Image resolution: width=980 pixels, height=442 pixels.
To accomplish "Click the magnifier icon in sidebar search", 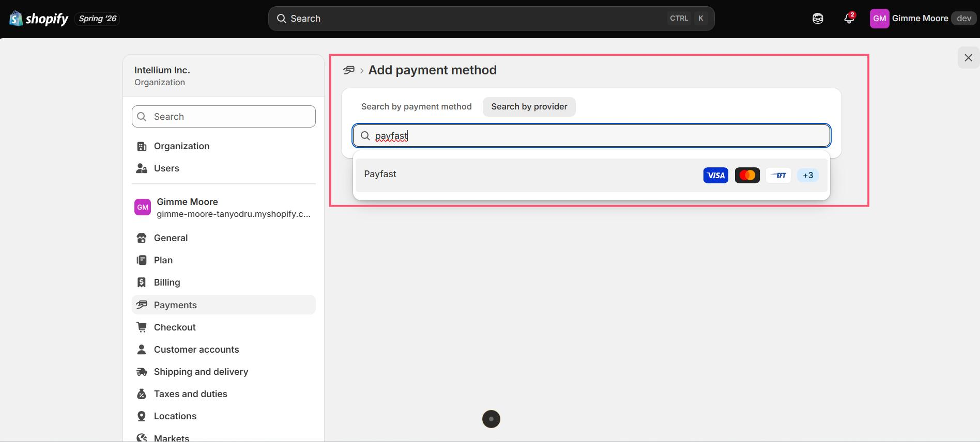I will (x=142, y=117).
